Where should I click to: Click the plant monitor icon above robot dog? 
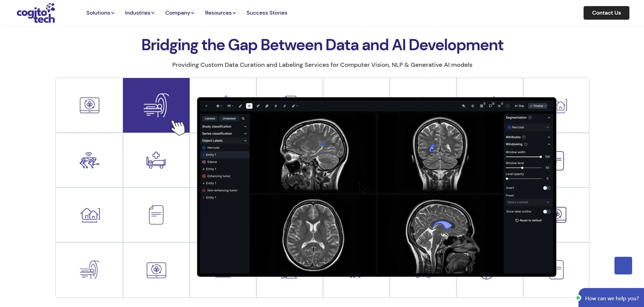click(x=89, y=105)
